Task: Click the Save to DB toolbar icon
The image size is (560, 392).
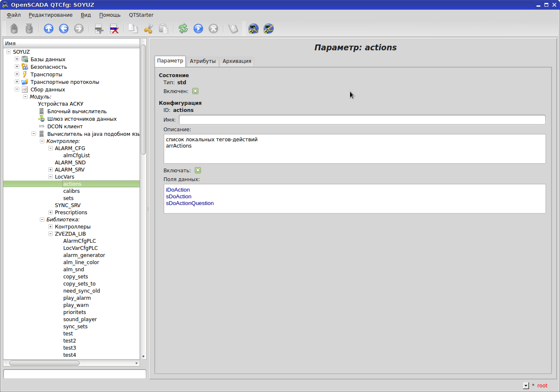Action: pyautogui.click(x=29, y=29)
